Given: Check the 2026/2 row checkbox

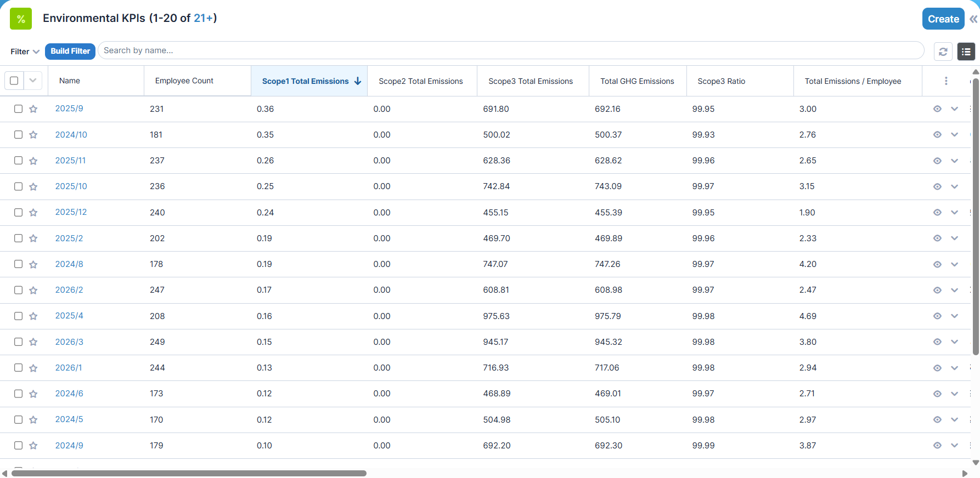Looking at the screenshot, I should (18, 290).
